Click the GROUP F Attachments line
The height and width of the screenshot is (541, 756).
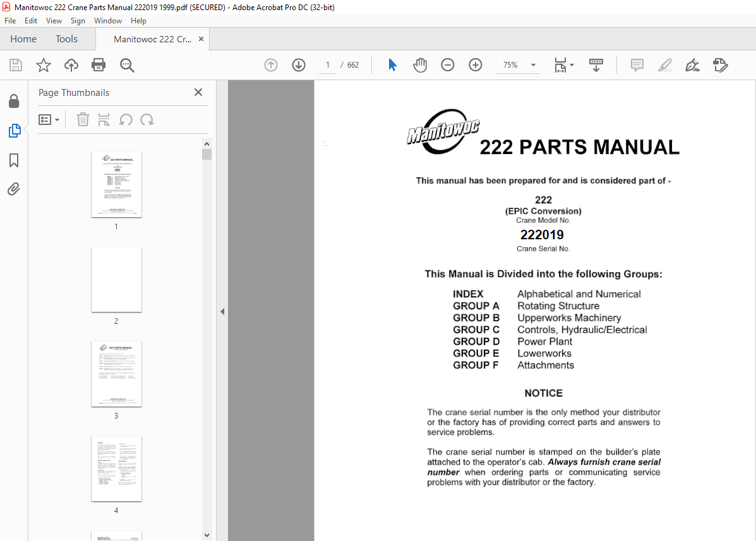click(x=513, y=365)
